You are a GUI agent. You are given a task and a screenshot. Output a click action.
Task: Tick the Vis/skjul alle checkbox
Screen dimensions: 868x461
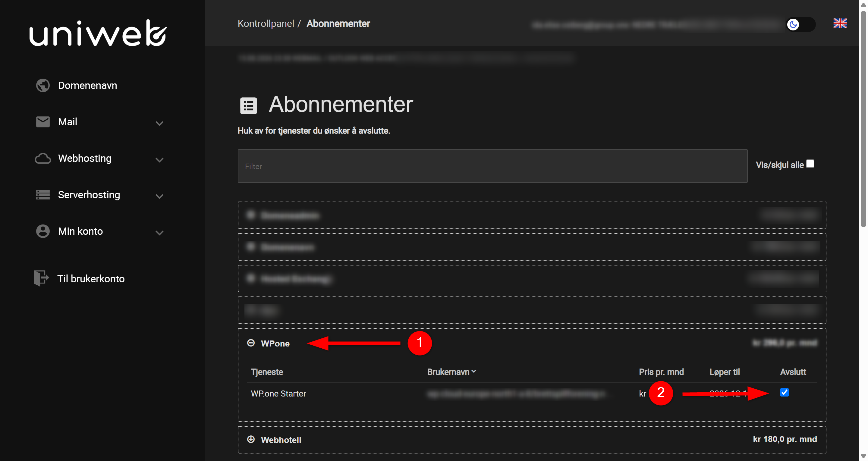pos(810,164)
